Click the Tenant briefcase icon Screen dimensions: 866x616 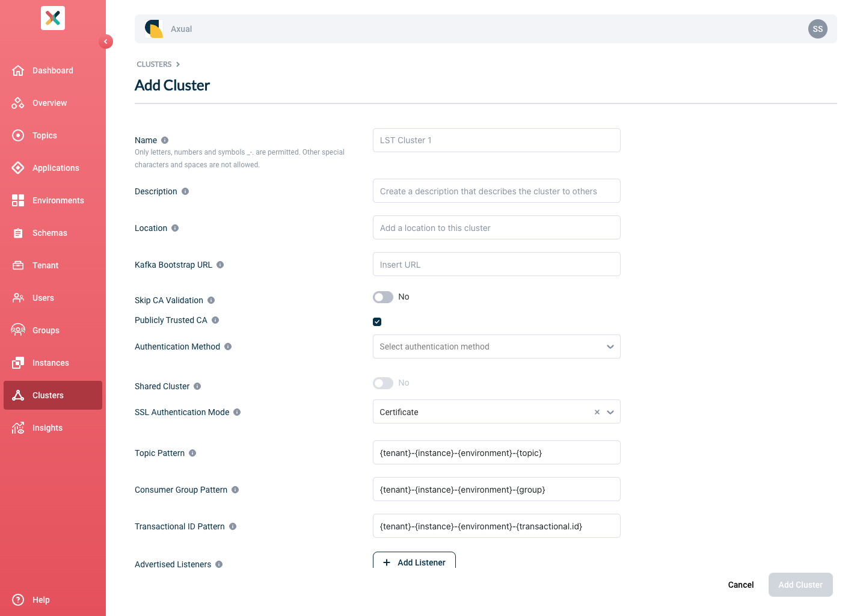(18, 265)
